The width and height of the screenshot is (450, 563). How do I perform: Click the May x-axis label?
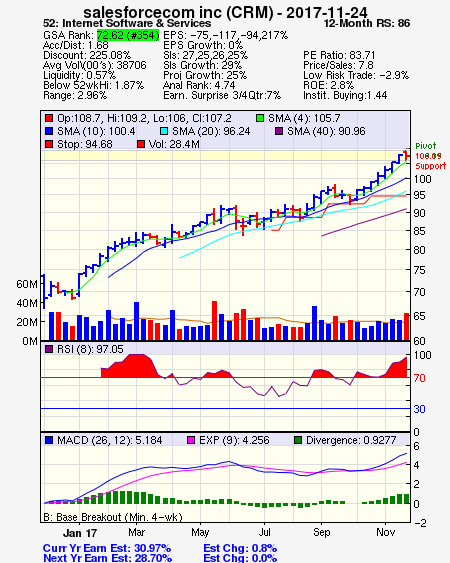point(200,532)
